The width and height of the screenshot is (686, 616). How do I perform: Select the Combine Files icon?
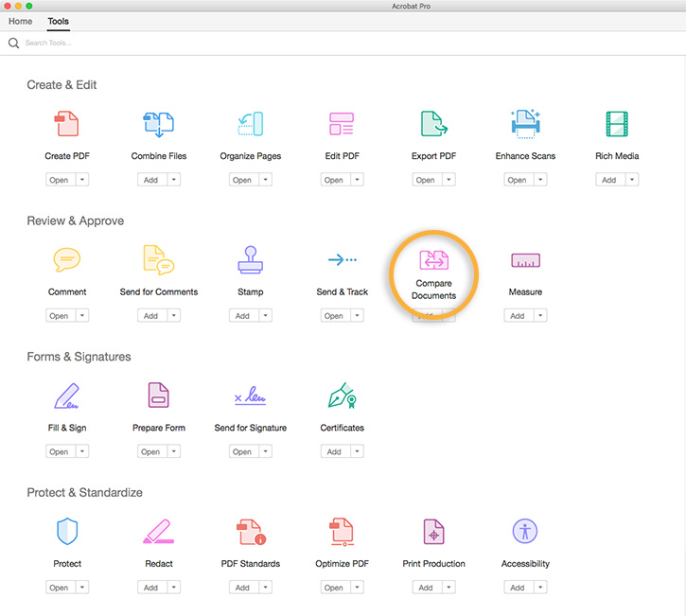159,124
